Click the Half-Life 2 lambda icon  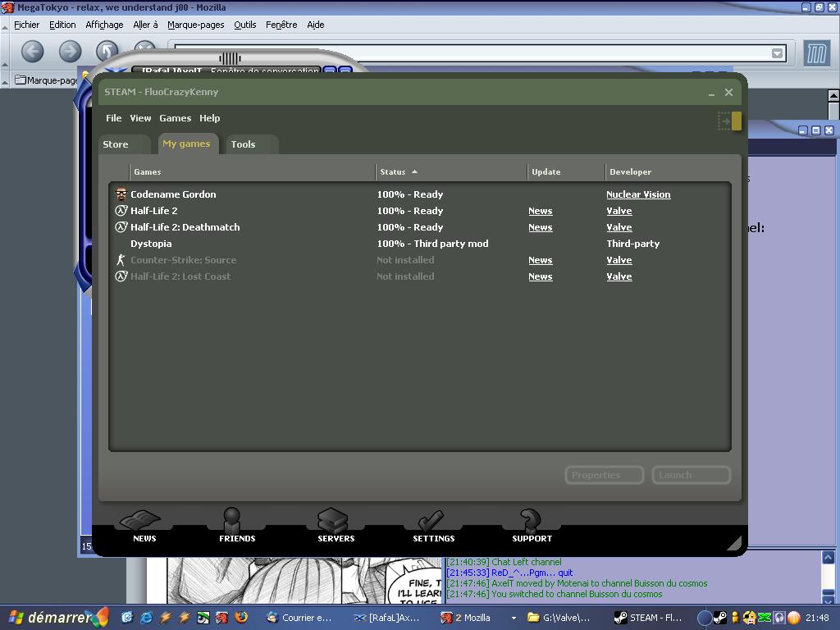[x=121, y=211]
